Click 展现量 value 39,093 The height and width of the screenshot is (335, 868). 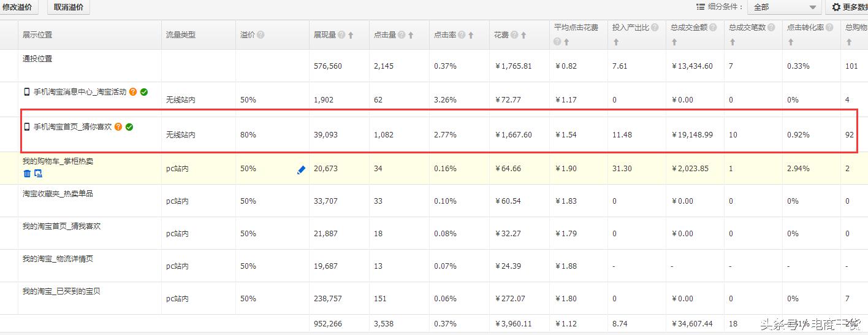tap(325, 134)
